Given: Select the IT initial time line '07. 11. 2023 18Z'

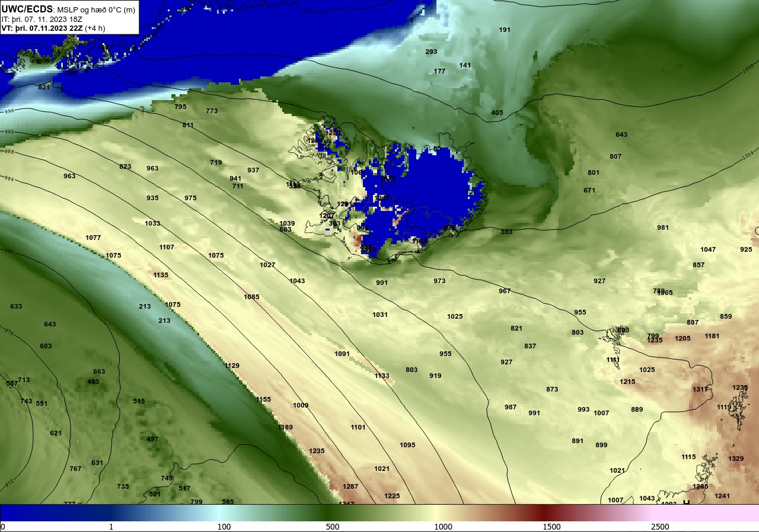Looking at the screenshot, I should point(52,19).
